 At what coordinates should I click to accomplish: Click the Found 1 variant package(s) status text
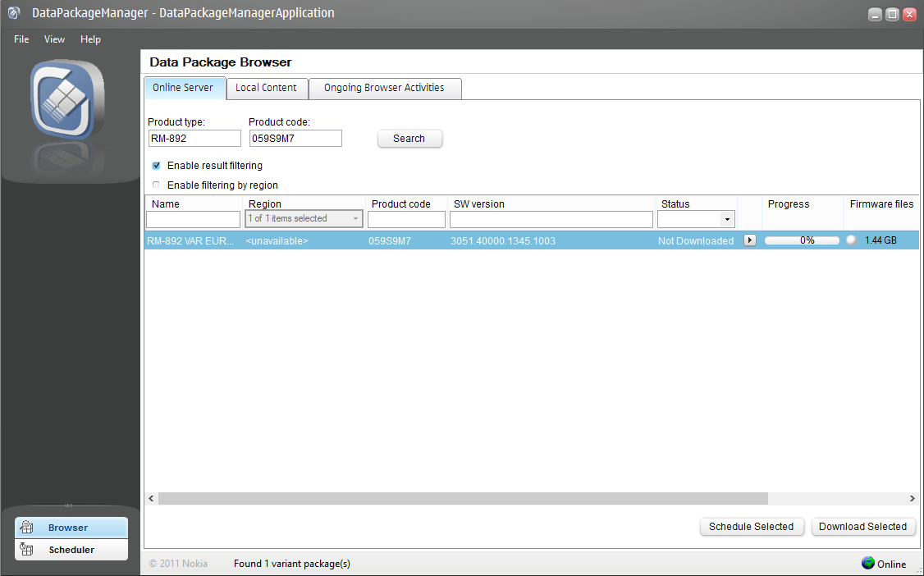tap(292, 564)
